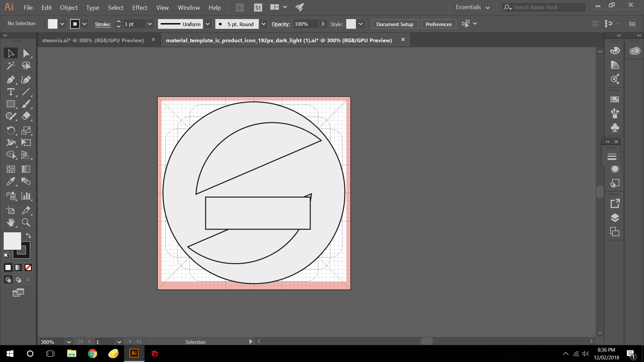
Task: Set paint type to None
Action: [28, 267]
